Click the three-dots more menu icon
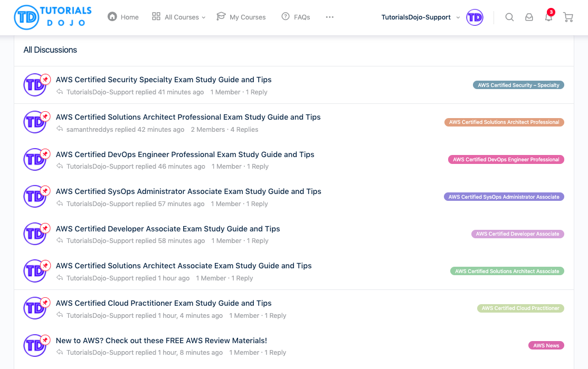Screen dimensions: 588x369 pos(330,17)
